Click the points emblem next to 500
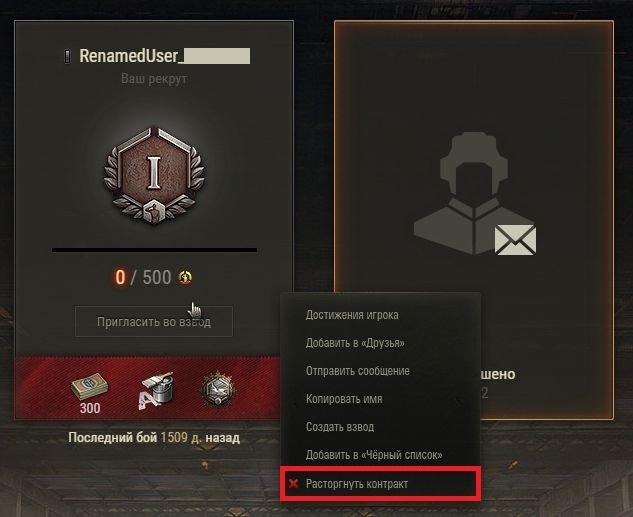This screenshot has height=517, width=633. pos(185,277)
